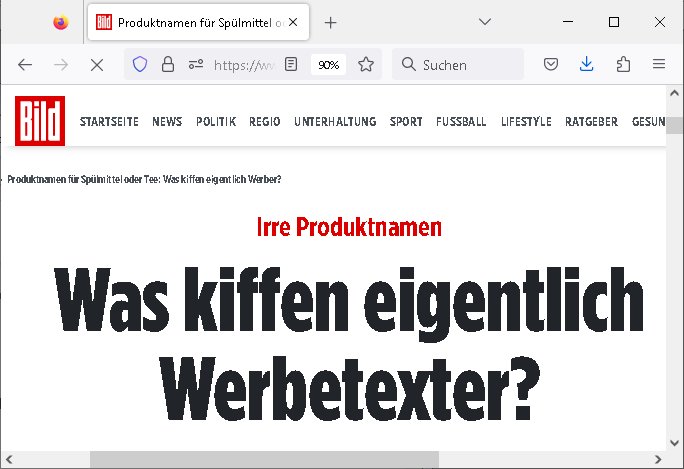Toggle Reader View in address bar
This screenshot has width=684, height=469.
[291, 64]
